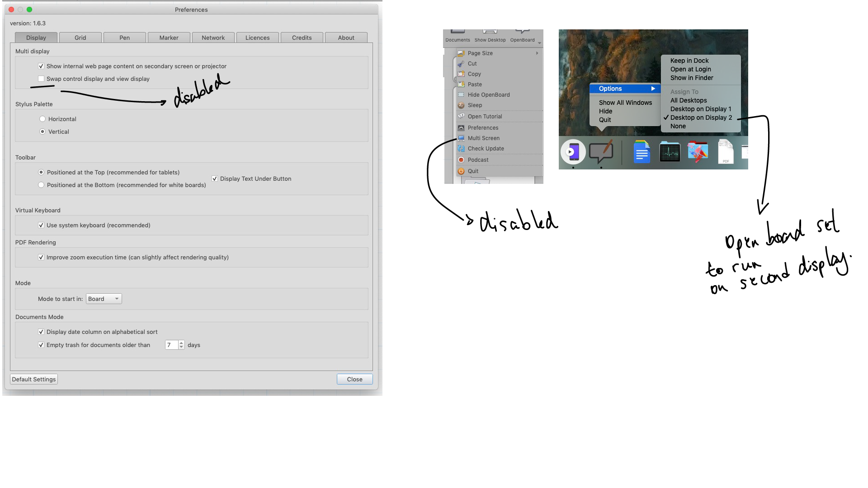This screenshot has width=868, height=488.
Task: Switch to the Grid preferences tab
Action: pos(80,38)
